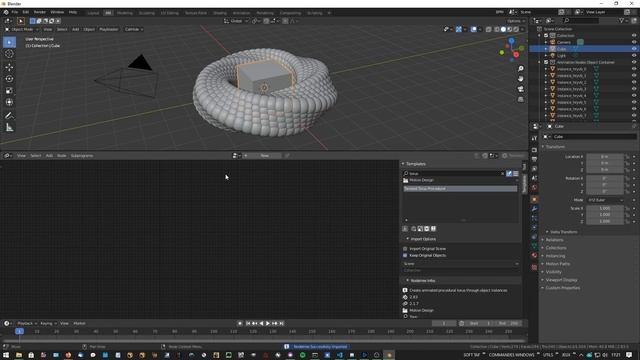Toggle X-ray display in viewport header
The image size is (640, 360).
489,29
